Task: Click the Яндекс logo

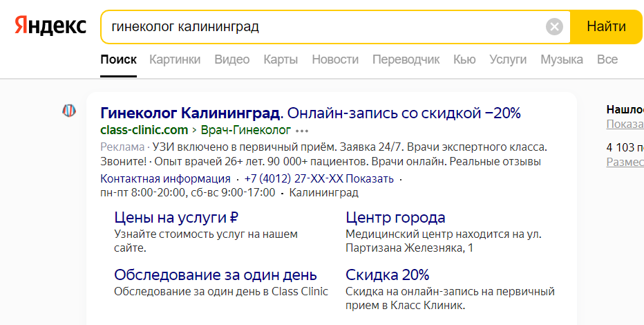Action: coord(50,26)
